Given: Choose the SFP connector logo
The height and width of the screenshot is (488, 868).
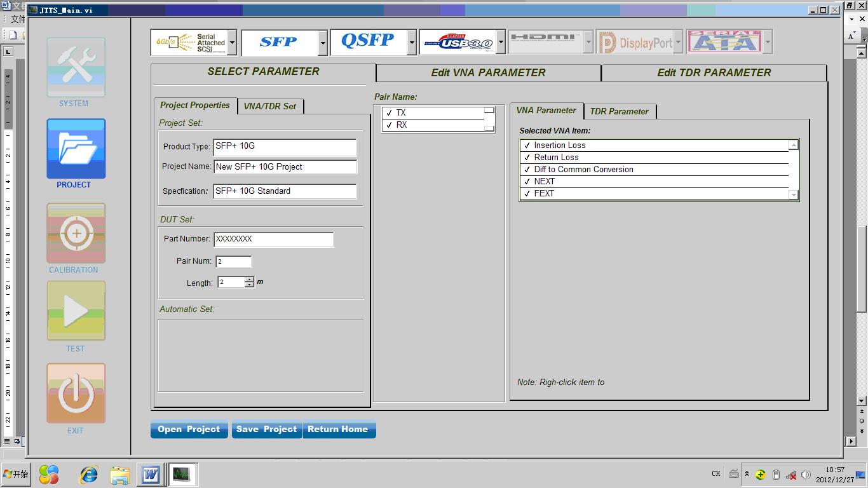Looking at the screenshot, I should click(x=278, y=43).
